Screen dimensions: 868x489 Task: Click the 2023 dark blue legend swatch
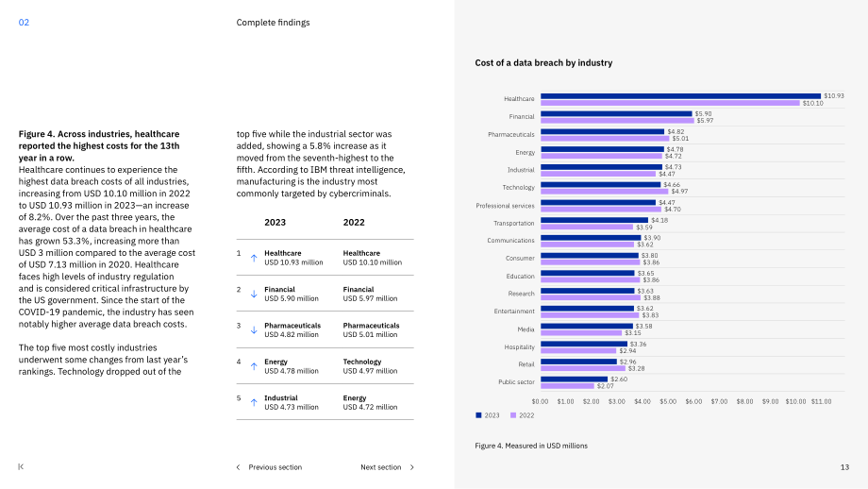tap(478, 415)
